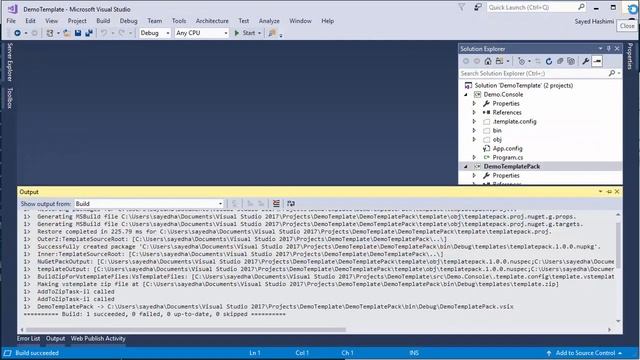Click the Output window horizontal scrollbar
This screenshot has height=360, width=640.
[186, 330]
